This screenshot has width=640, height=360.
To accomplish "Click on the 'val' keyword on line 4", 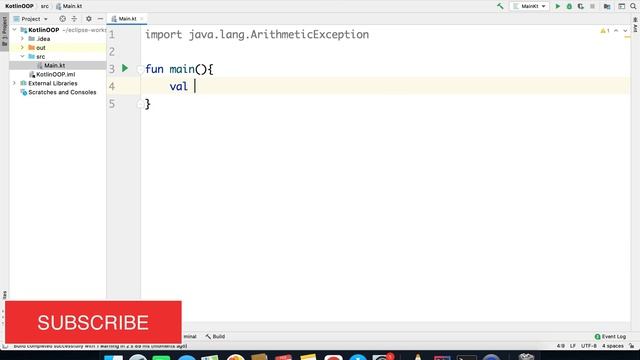I will [x=178, y=87].
